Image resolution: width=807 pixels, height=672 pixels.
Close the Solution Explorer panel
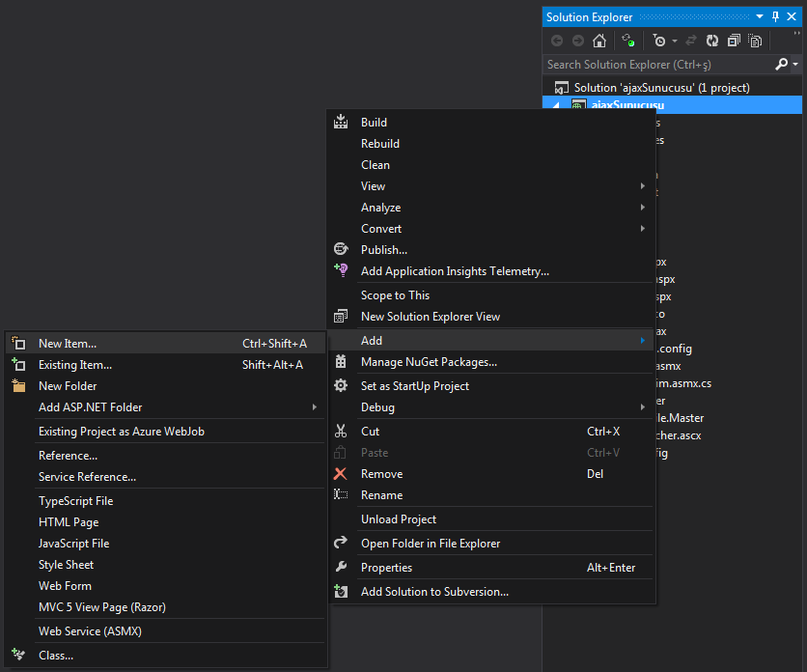point(792,16)
